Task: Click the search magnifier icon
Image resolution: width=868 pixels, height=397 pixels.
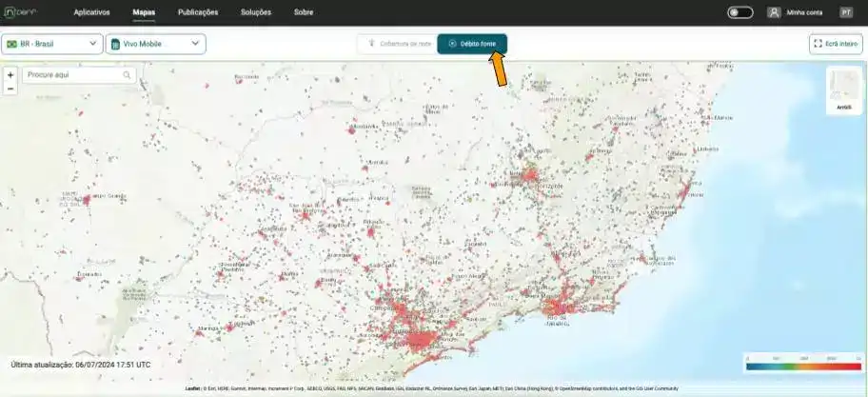Action: click(127, 75)
